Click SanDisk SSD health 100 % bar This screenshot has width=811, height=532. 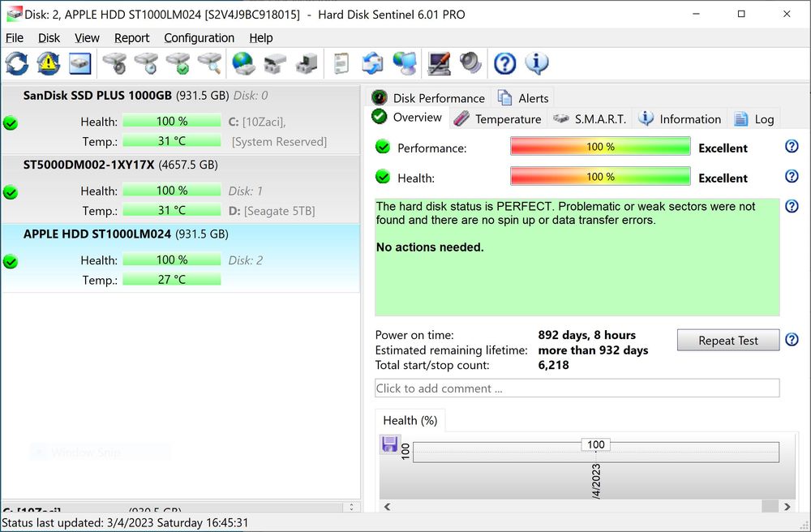click(x=172, y=121)
